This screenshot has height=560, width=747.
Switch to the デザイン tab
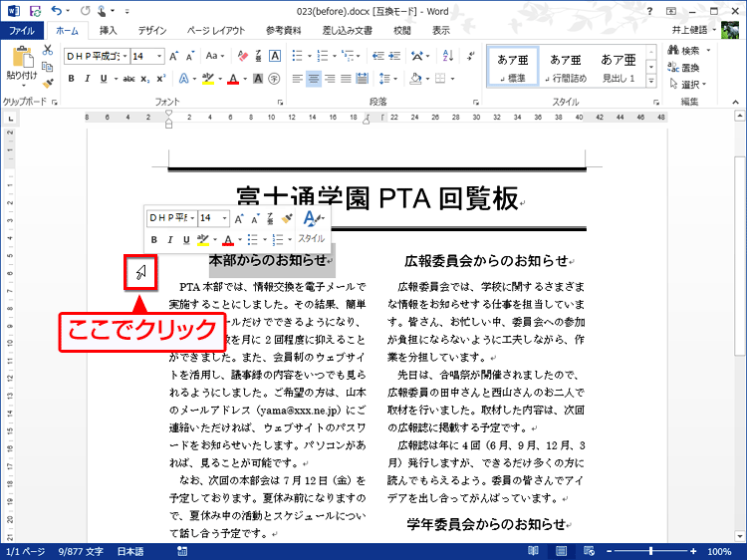tap(152, 31)
